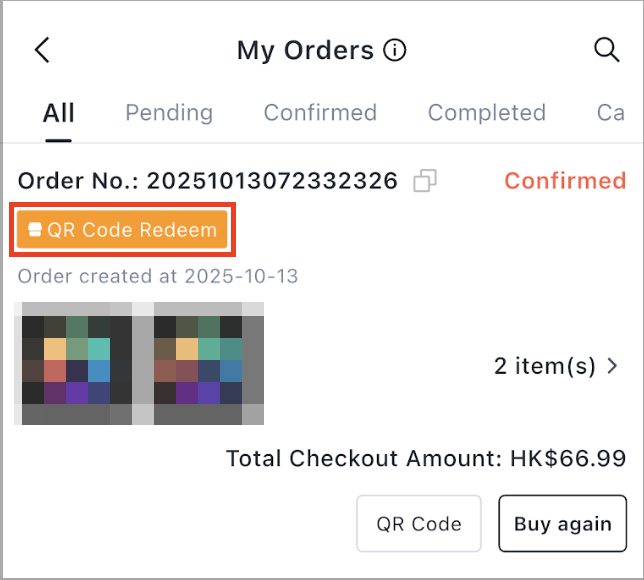Open the first product thumbnail
The image size is (644, 580).
coord(73,364)
